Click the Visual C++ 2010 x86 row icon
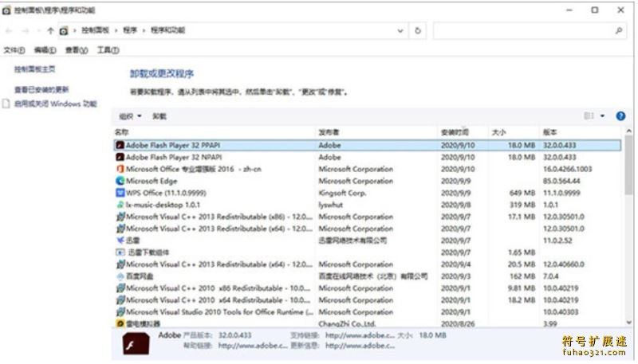 tap(120, 288)
